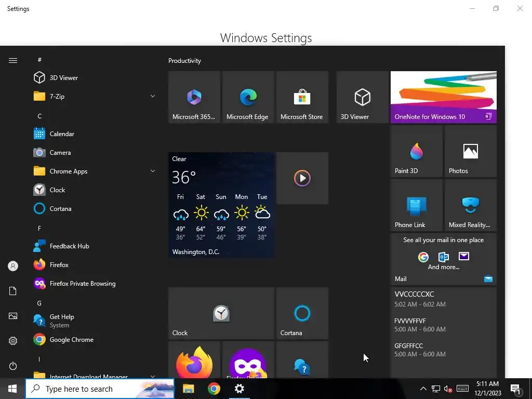Image resolution: width=532 pixels, height=399 pixels.
Task: Open the Mixed Reality tile
Action: [471, 205]
